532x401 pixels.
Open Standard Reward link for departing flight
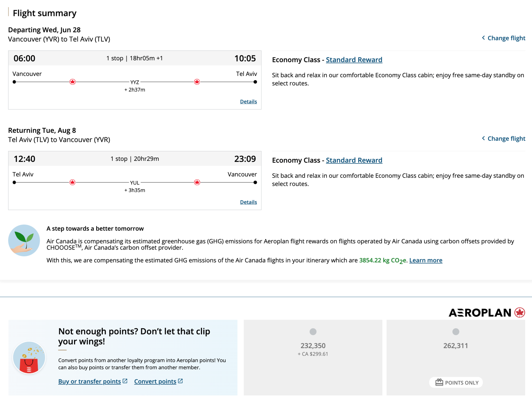(354, 60)
